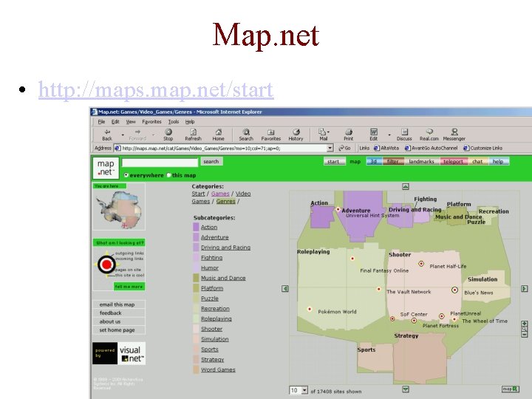Viewport: 532px width, 399px height.
Task: Open the File menu
Action: point(101,121)
